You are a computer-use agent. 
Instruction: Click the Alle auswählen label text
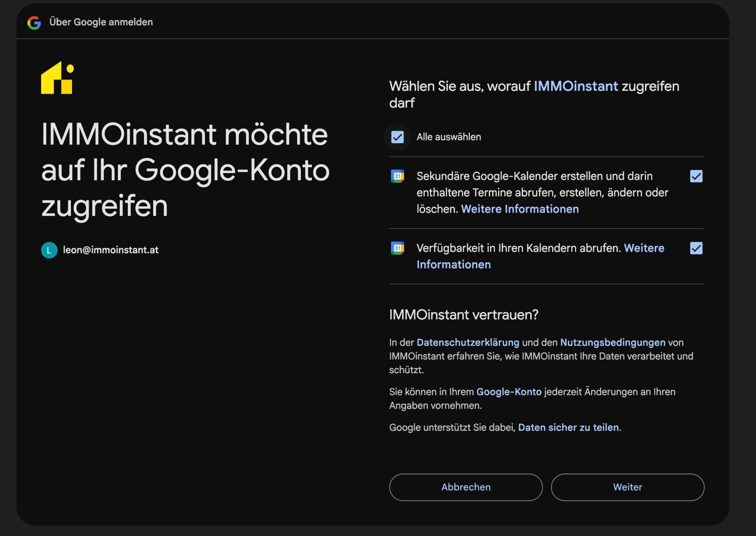click(x=449, y=137)
